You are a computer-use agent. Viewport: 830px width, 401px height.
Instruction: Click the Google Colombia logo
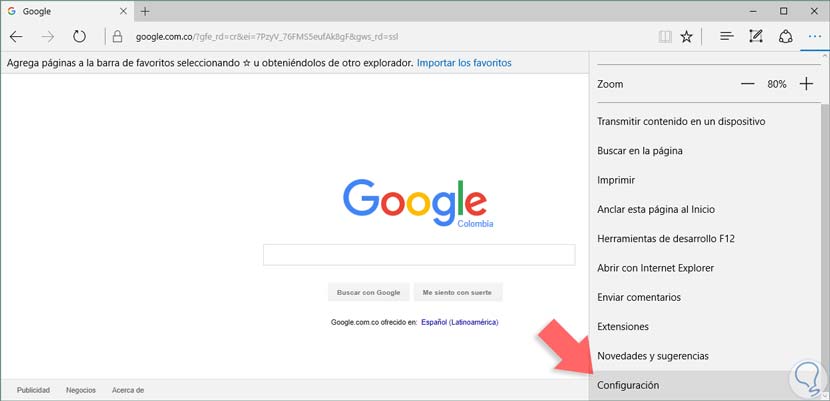pyautogui.click(x=416, y=204)
